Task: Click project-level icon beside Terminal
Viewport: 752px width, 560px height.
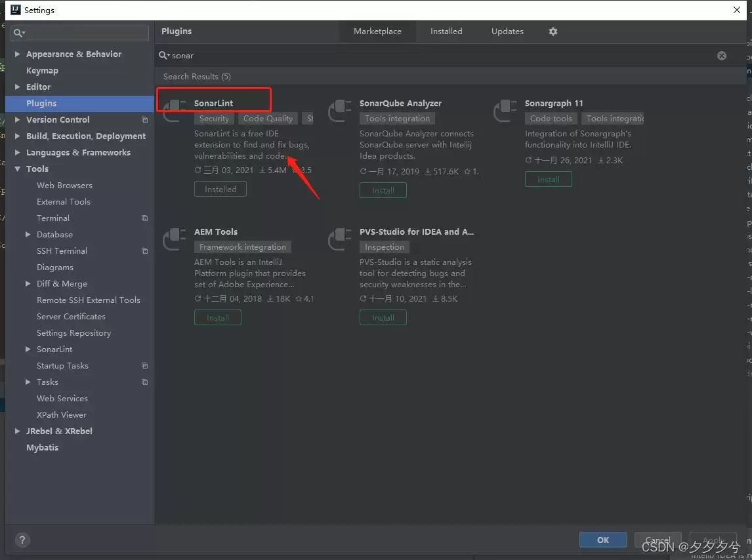Action: (x=145, y=218)
